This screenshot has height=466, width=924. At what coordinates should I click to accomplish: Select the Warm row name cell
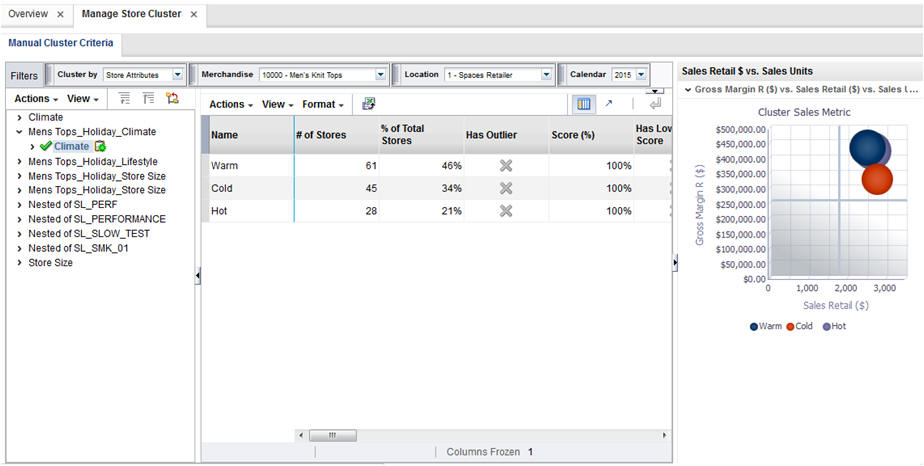[251, 166]
